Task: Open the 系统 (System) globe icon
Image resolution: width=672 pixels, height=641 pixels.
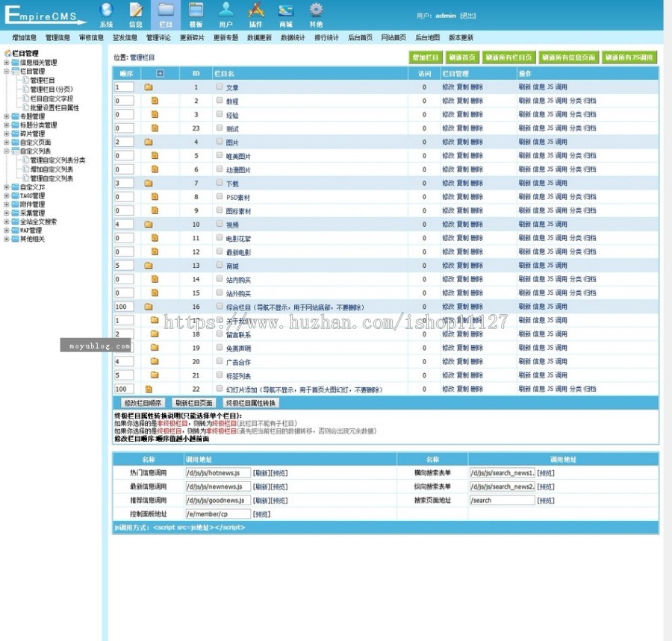Action: coord(106,10)
